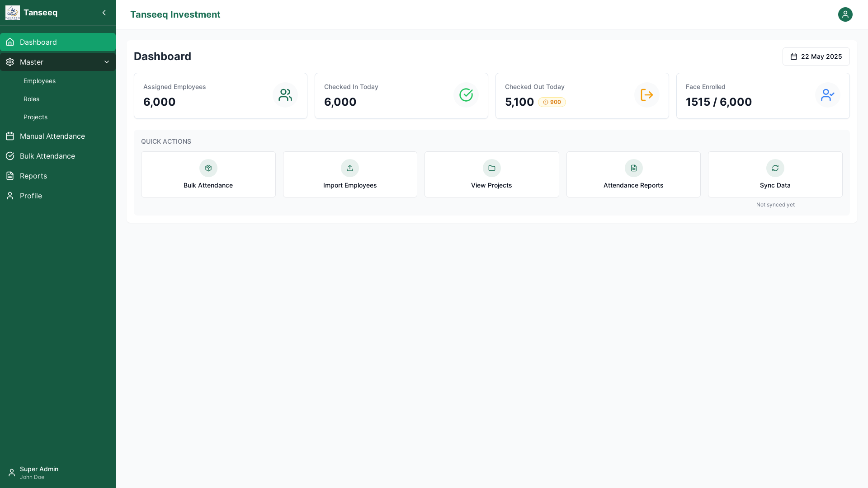
Task: Click the QUICK ACTIONS section label
Action: coord(166,141)
